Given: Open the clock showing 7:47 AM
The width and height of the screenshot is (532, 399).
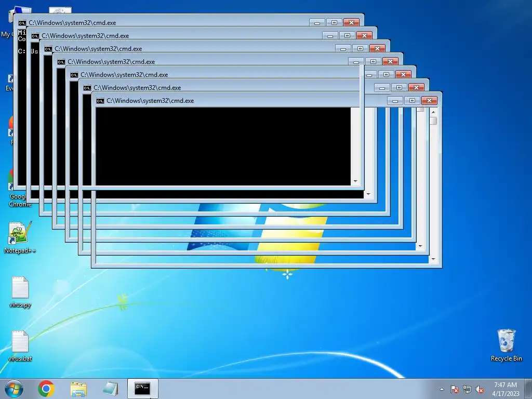Looking at the screenshot, I should tap(506, 389).
